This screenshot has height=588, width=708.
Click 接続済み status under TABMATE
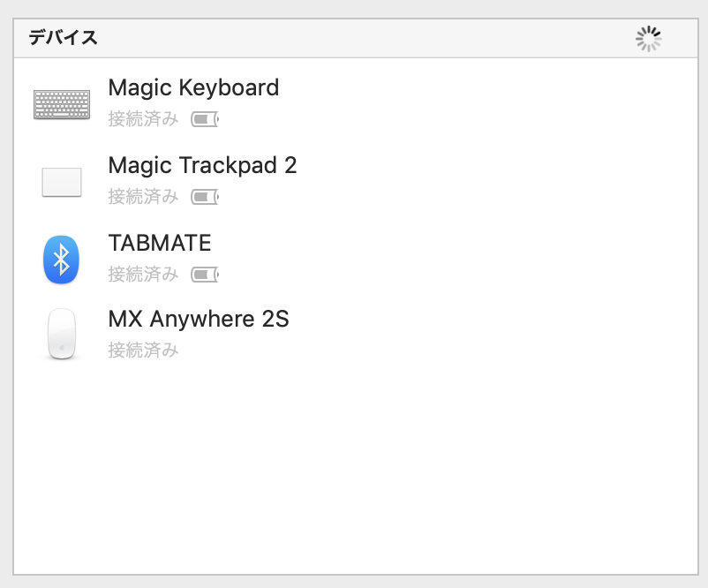[143, 275]
